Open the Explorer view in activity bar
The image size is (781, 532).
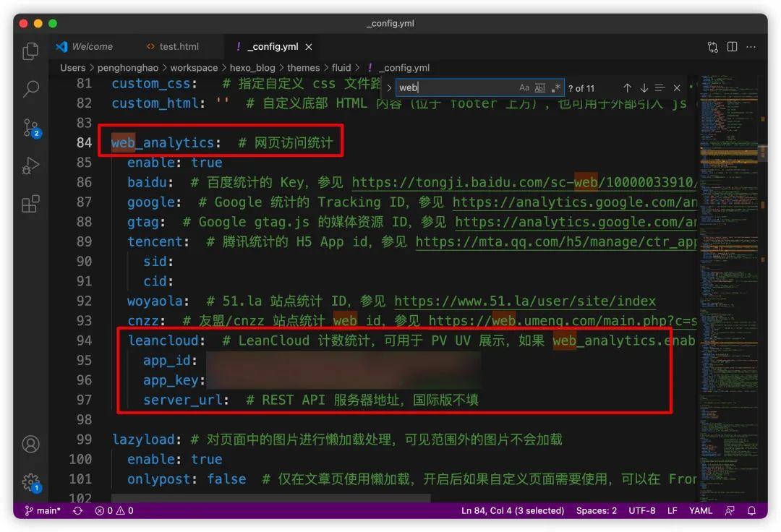point(30,51)
